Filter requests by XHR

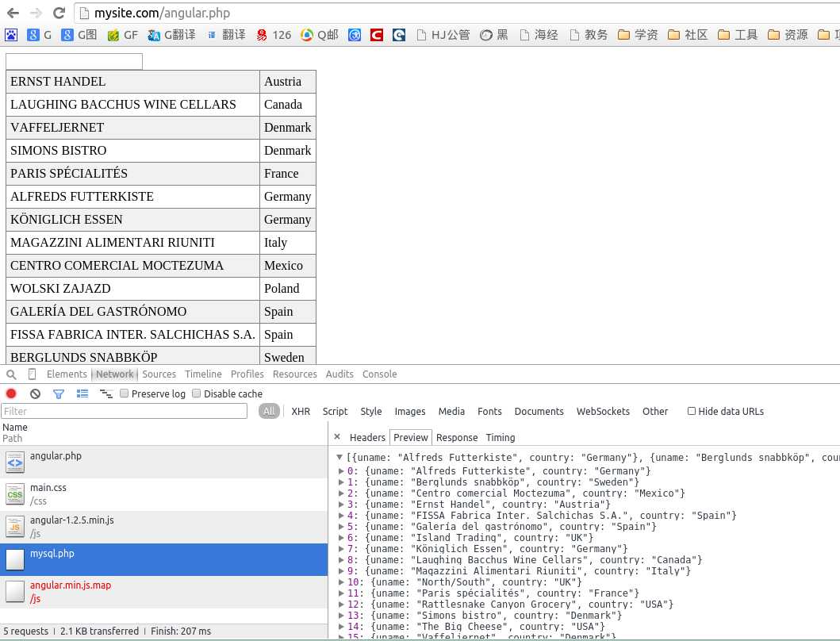click(x=301, y=411)
